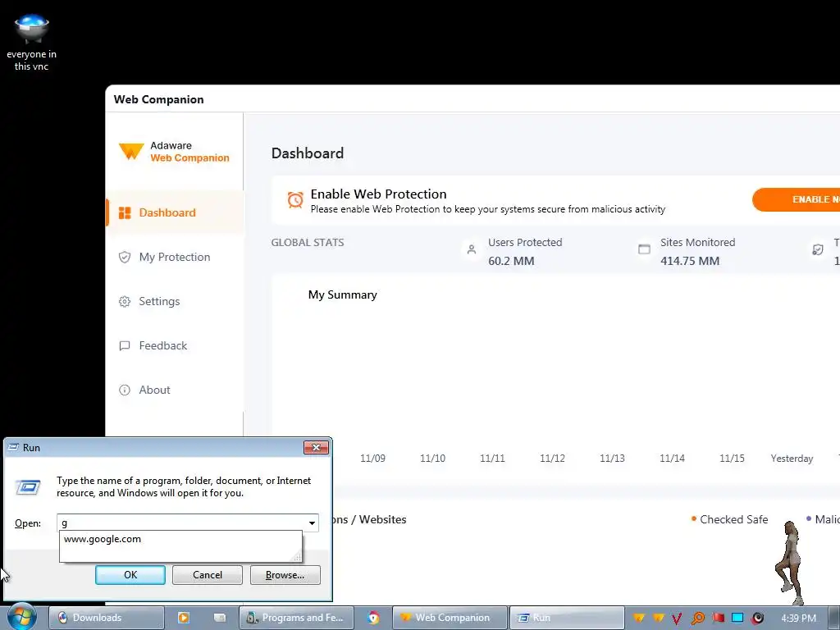Expand the Open combo box dropdown arrow
Viewport: 840px width, 630px height.
[312, 523]
